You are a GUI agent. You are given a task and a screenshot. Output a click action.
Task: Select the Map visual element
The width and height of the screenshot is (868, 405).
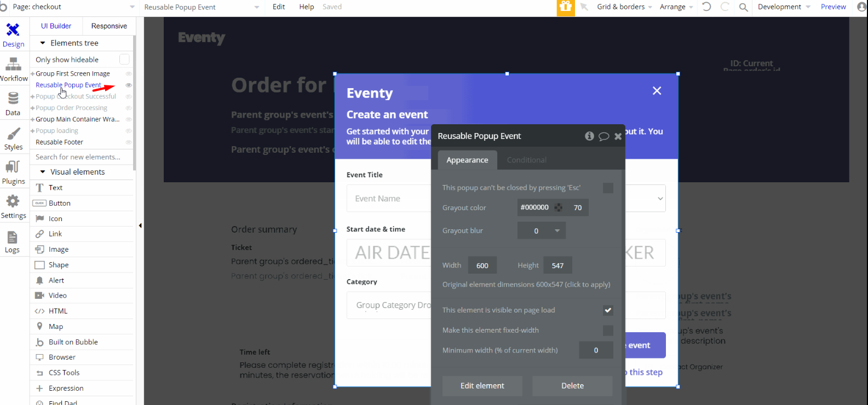[x=82, y=326]
